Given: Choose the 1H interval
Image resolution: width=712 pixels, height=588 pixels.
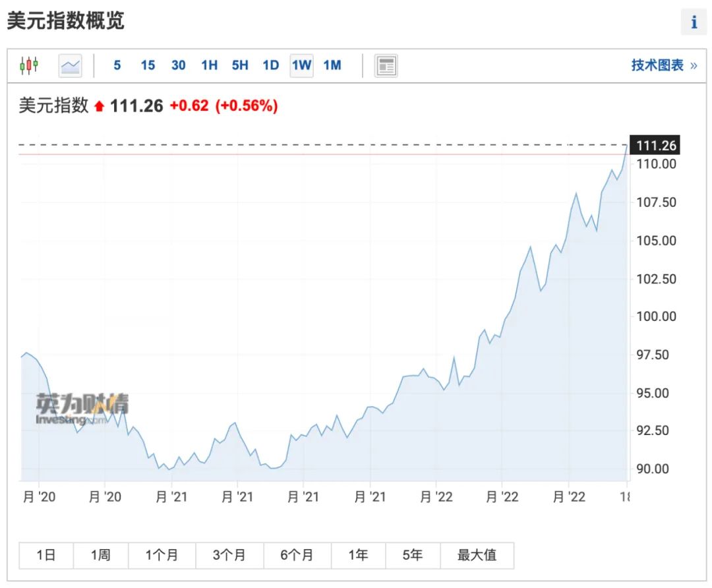Looking at the screenshot, I should click(x=210, y=65).
